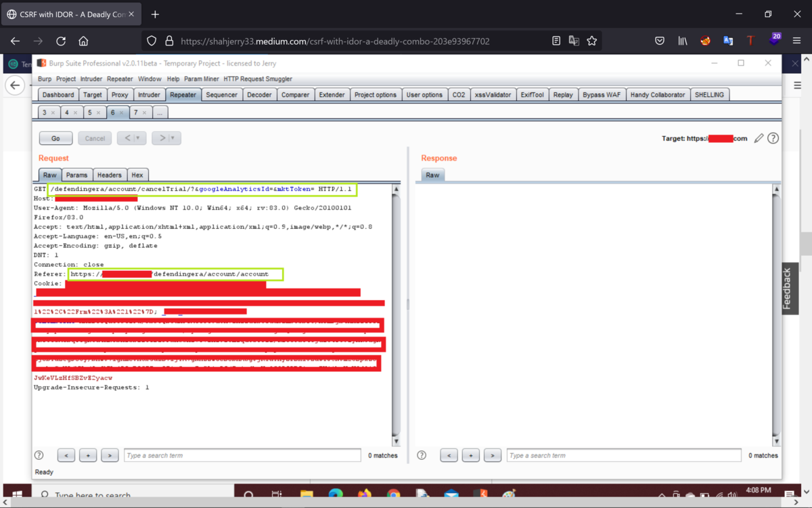Open the User options tab

[x=424, y=95]
